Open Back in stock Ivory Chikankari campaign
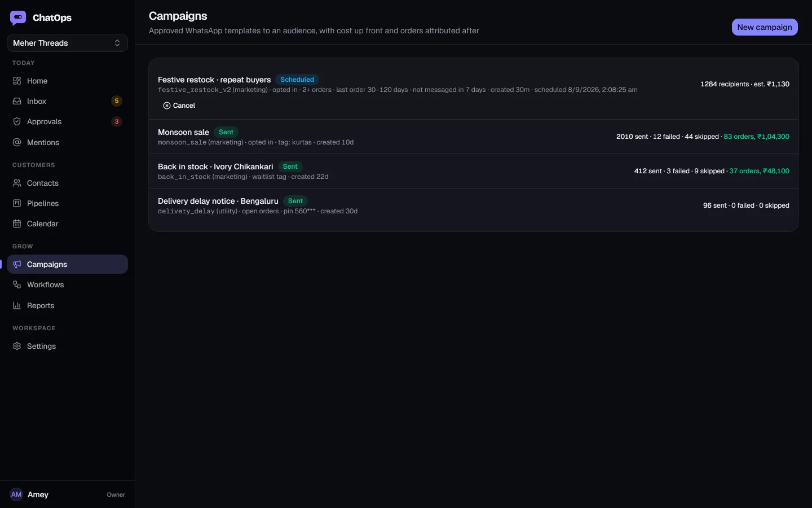The image size is (812, 508). (x=215, y=167)
